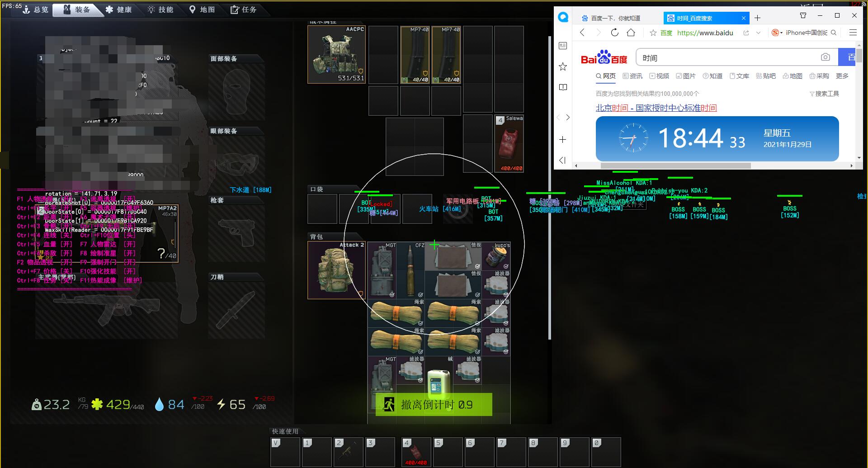The image size is (868, 468).
Task: Collapse the browser sidebar with bottom arrow
Action: pos(562,160)
